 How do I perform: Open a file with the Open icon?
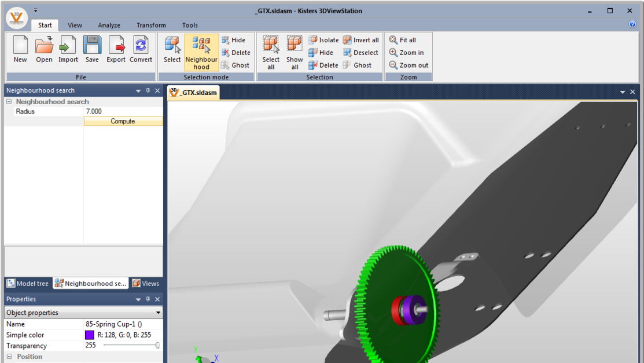tap(44, 49)
